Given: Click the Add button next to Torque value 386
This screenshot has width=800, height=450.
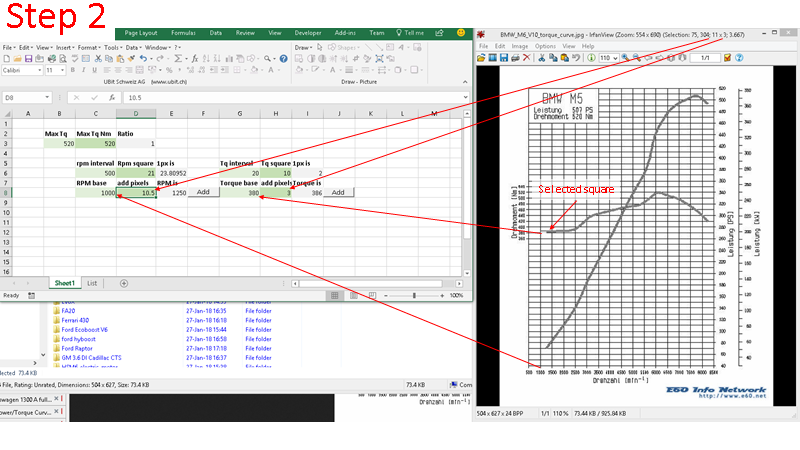Looking at the screenshot, I should click(338, 192).
